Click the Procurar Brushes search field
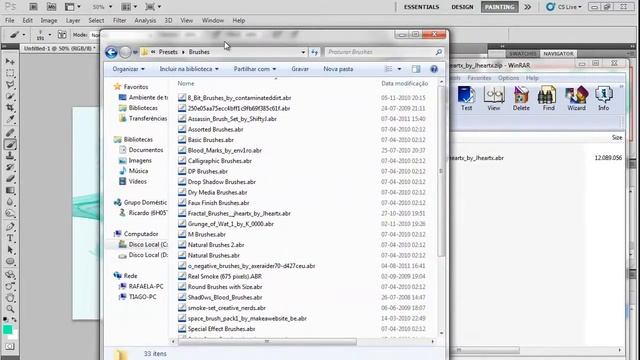Viewport: 640px width, 360px height. coord(384,52)
